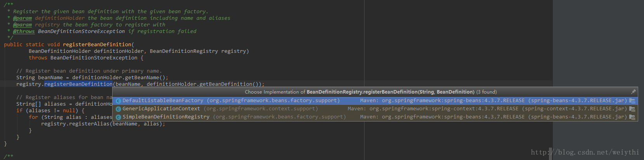Click class icon beside SimpleBeanDefinitionRegistry

[x=118, y=117]
